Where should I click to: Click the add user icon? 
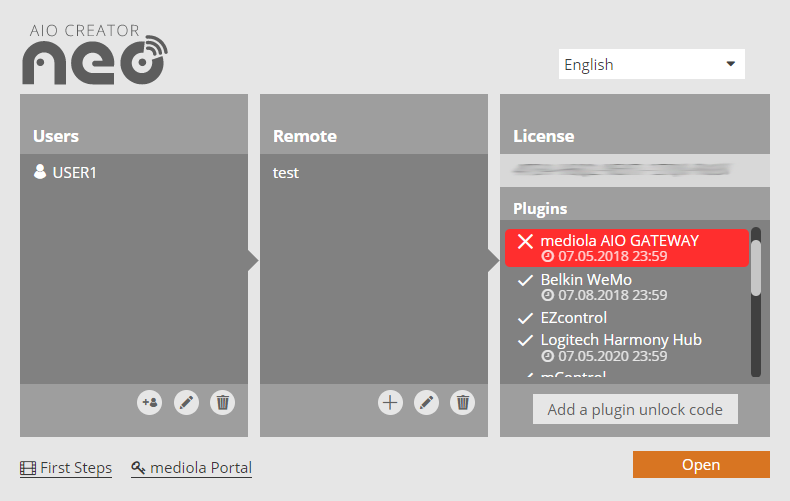click(150, 402)
